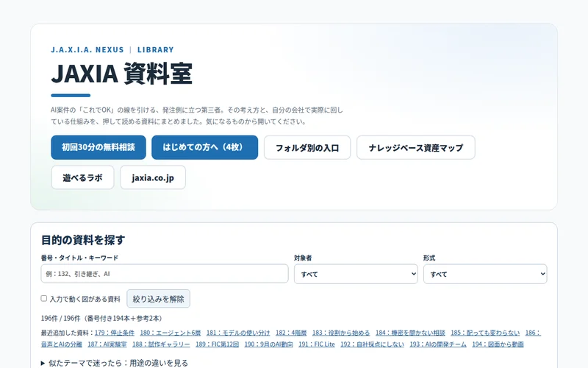Open link 179：停止条件
The image size is (588, 368).
115,333
